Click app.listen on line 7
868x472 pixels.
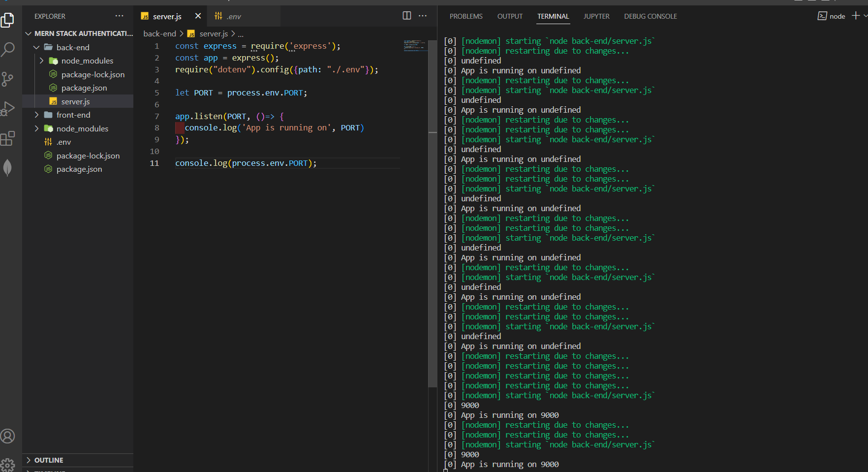click(x=199, y=117)
